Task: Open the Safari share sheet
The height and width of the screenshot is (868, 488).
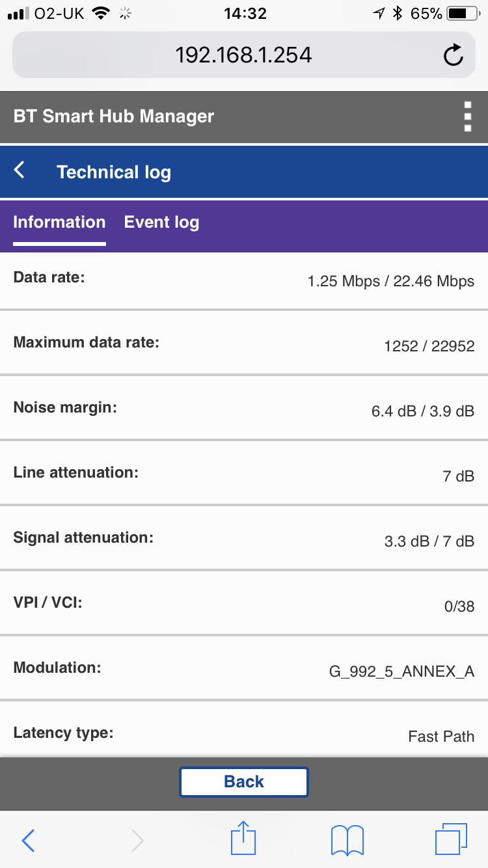Action: coord(243,839)
